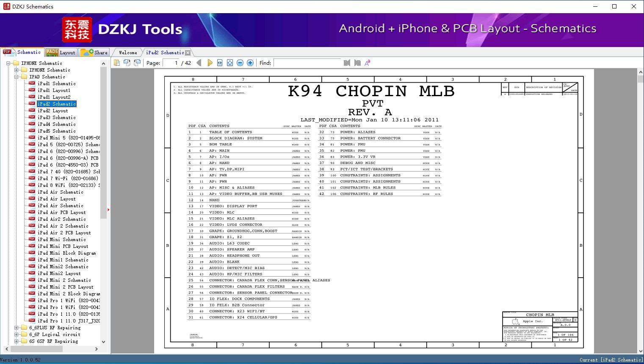Expand the 6_6PLUS RF Repairing folder
Image resolution: width=644 pixels, height=364 pixels.
(x=16, y=328)
